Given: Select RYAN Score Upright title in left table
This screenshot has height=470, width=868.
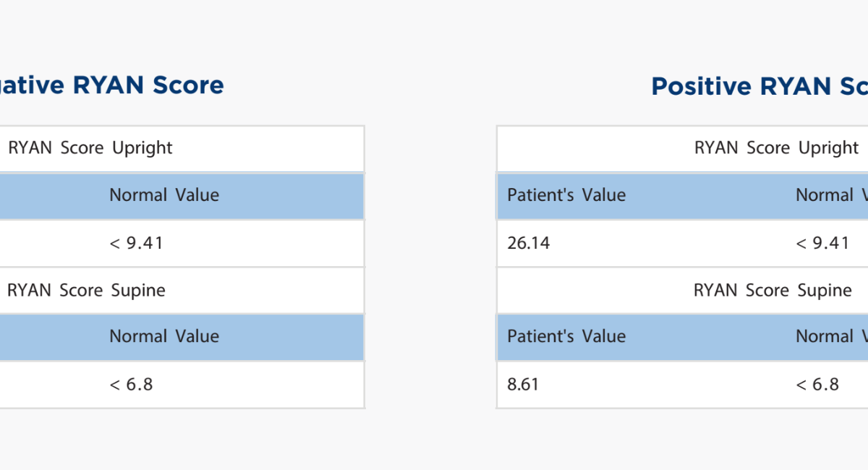Looking at the screenshot, I should (x=90, y=148).
